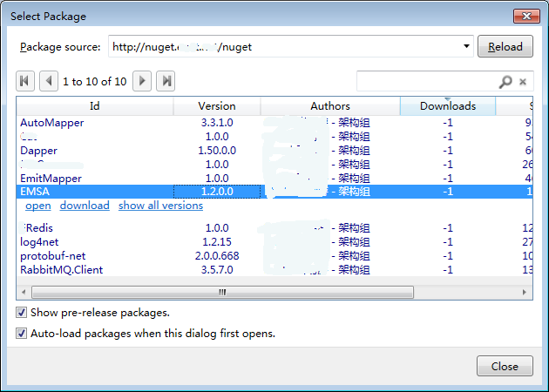Click the Close button
This screenshot has width=549, height=392.
505,366
